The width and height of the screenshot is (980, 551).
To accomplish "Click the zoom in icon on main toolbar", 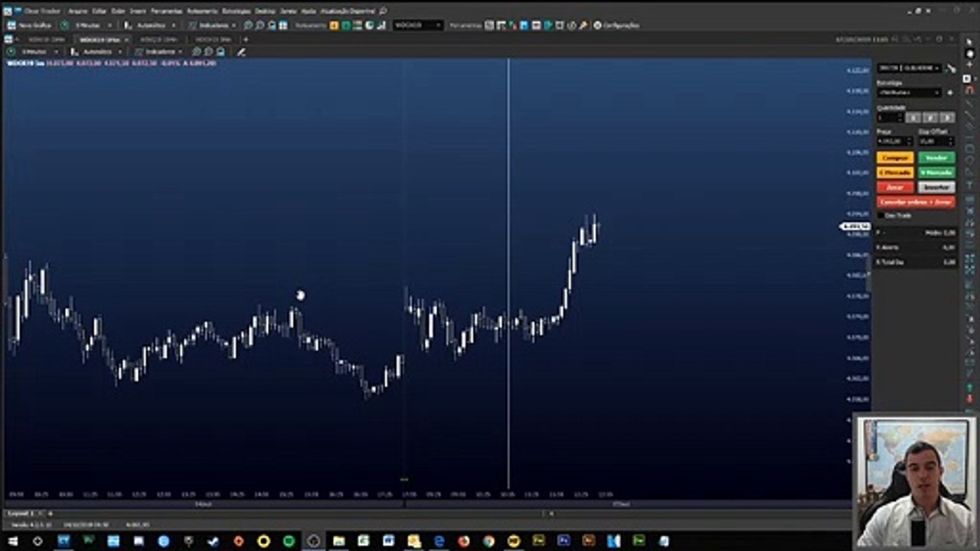I will coord(248,25).
